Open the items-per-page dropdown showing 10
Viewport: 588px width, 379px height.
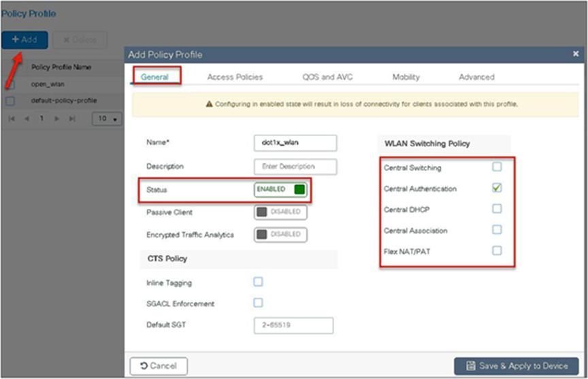click(x=107, y=119)
